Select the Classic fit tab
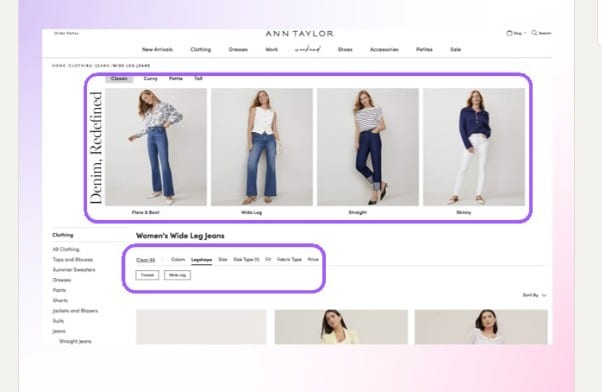 [x=119, y=79]
